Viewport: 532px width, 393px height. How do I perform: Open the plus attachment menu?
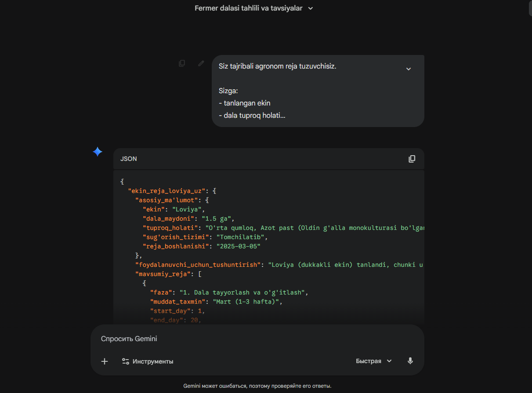coord(105,361)
